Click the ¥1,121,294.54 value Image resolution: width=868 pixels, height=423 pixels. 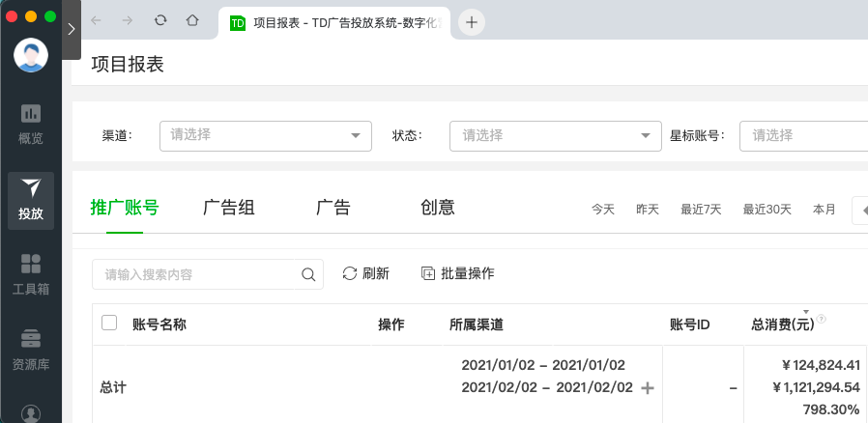[817, 387]
